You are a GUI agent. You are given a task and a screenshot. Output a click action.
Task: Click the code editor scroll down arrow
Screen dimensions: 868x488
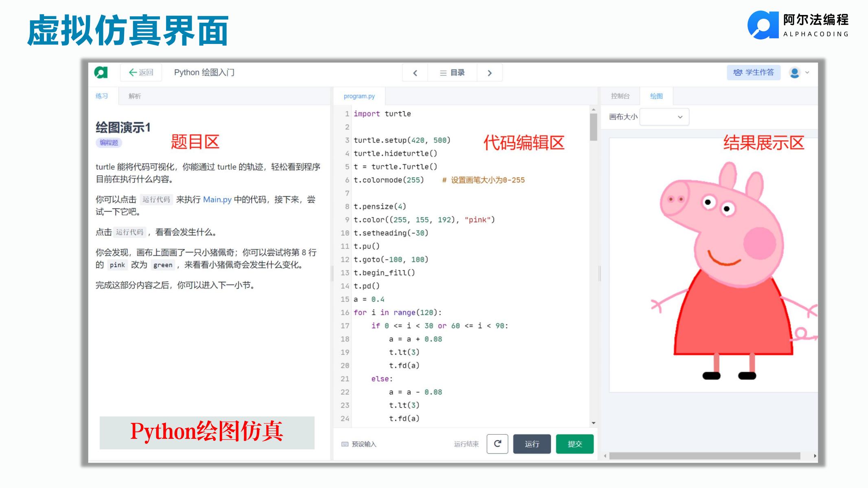[x=593, y=423]
